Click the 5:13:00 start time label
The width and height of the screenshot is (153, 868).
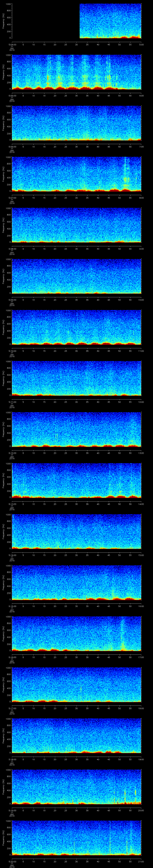(12, 504)
